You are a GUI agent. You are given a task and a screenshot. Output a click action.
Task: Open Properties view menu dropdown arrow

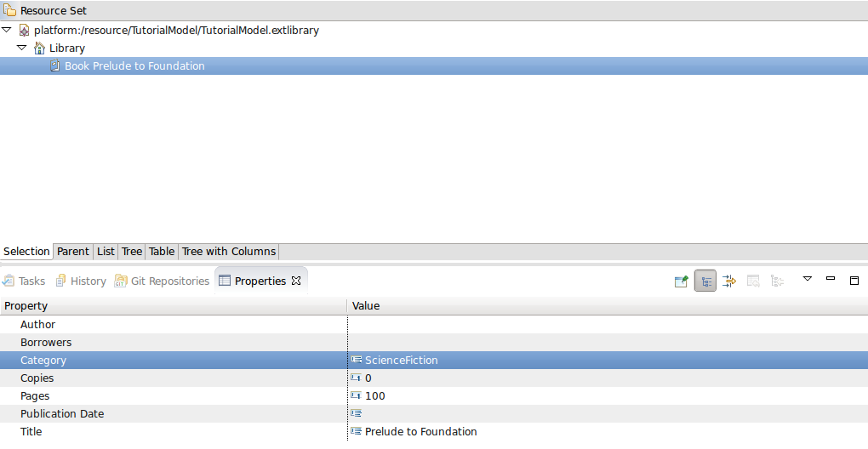tap(808, 279)
